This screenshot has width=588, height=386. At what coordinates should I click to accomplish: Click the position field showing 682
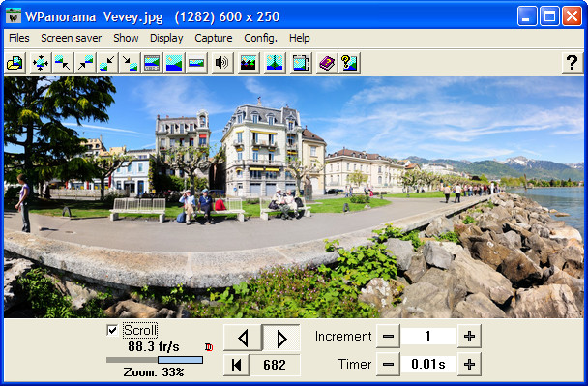coord(275,365)
